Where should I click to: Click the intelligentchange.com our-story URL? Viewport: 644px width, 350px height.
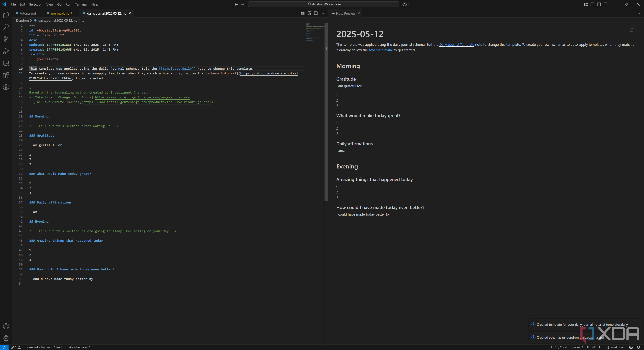click(143, 97)
